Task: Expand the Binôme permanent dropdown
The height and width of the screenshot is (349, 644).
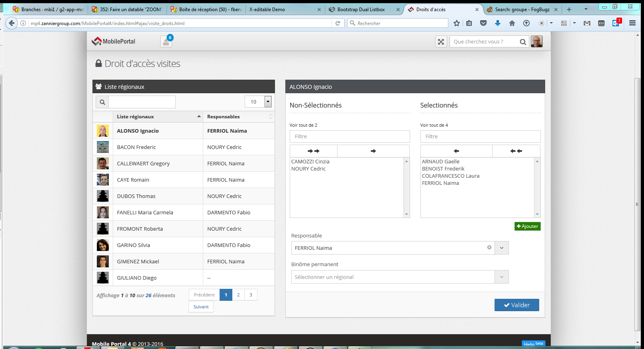Action: (x=501, y=277)
